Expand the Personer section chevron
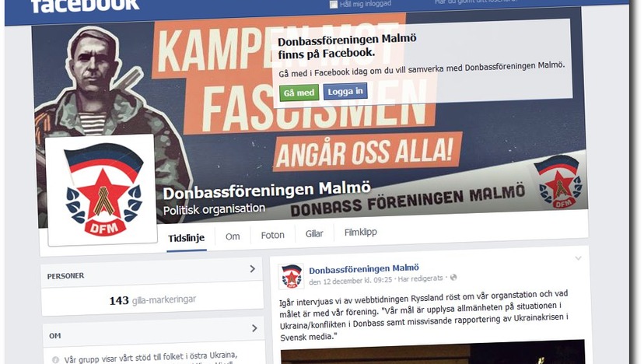The image size is (644, 364). point(253,268)
